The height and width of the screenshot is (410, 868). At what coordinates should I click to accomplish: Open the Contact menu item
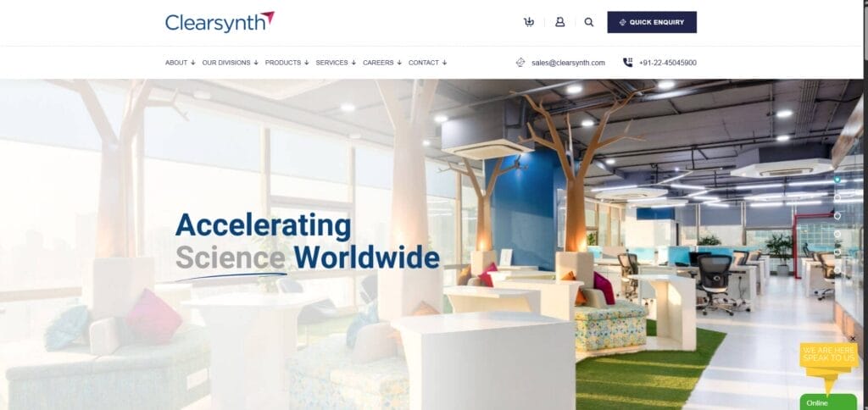coord(427,63)
